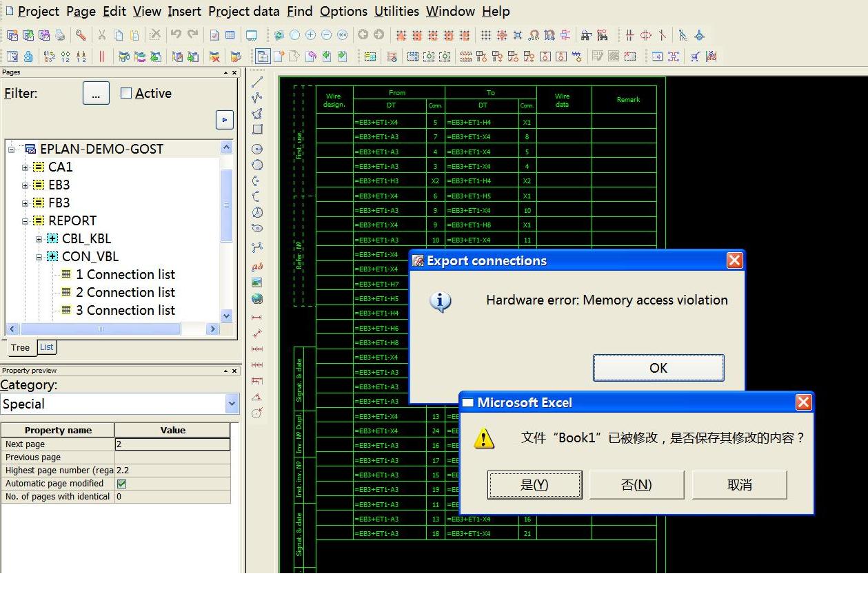
Task: Select the Circle drawing tool
Action: coord(257,149)
